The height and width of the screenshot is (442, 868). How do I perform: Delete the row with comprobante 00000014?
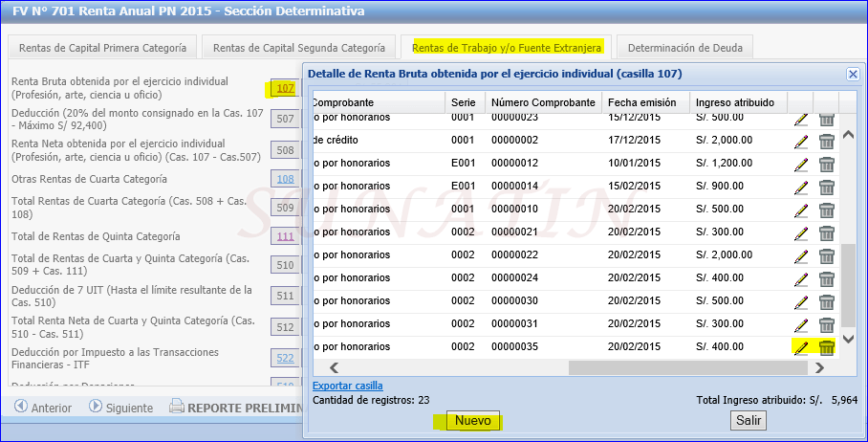(x=827, y=188)
